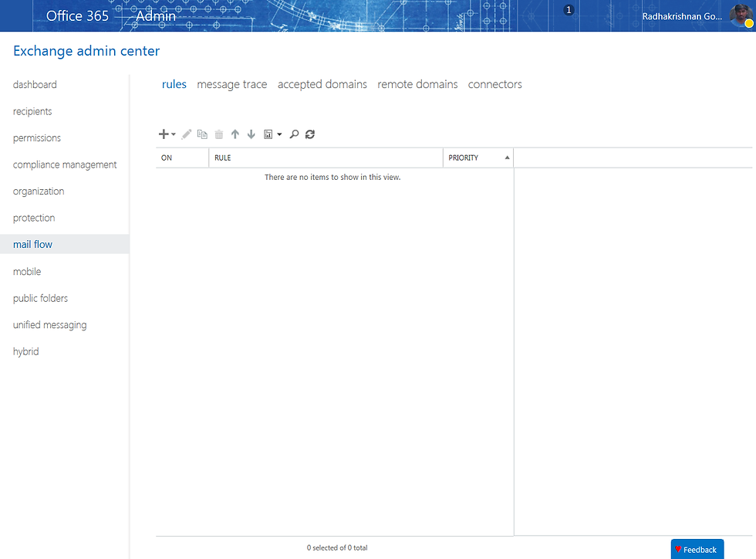Click the Exchange admin center title
The width and height of the screenshot is (756, 559).
(86, 51)
